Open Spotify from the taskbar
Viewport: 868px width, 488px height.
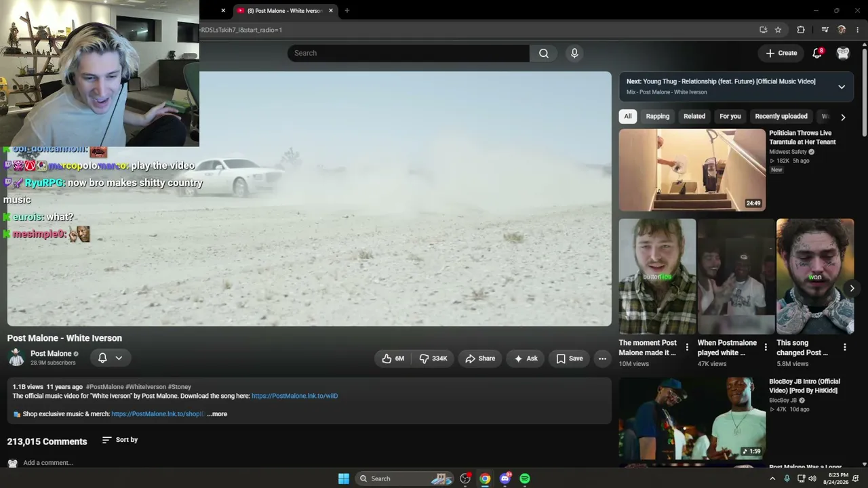pos(525,479)
